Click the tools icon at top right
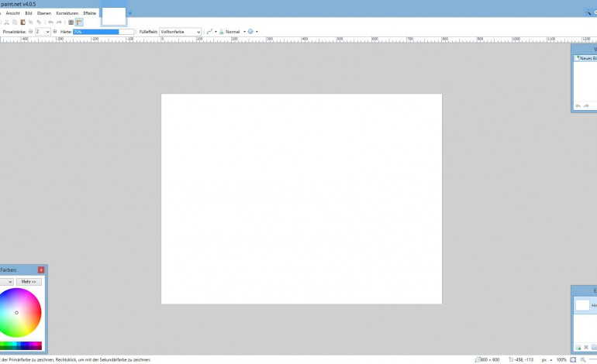 588,12
